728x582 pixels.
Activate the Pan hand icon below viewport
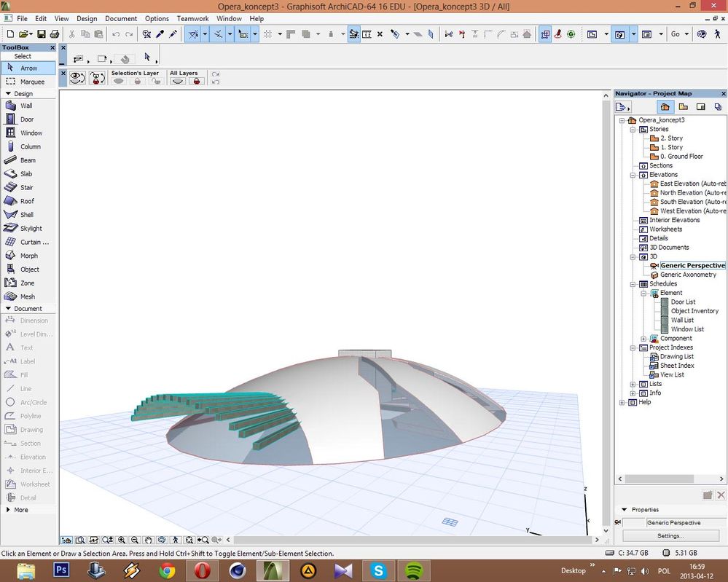[149, 540]
